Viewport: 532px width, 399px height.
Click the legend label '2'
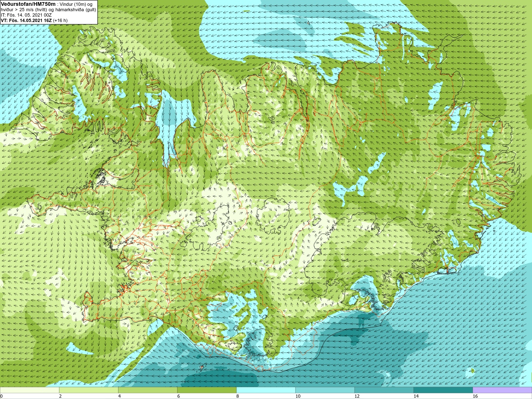pos(61,396)
